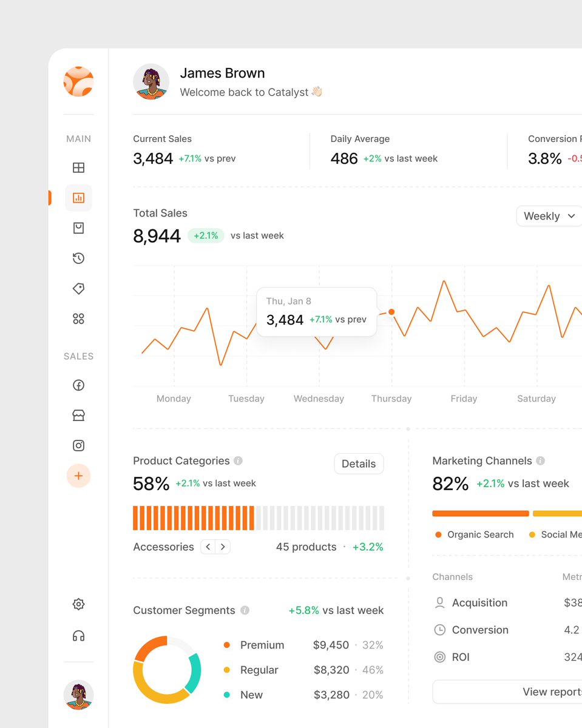Image resolution: width=582 pixels, height=728 pixels.
Task: Click the $3,280 New amount
Action: pyautogui.click(x=331, y=695)
